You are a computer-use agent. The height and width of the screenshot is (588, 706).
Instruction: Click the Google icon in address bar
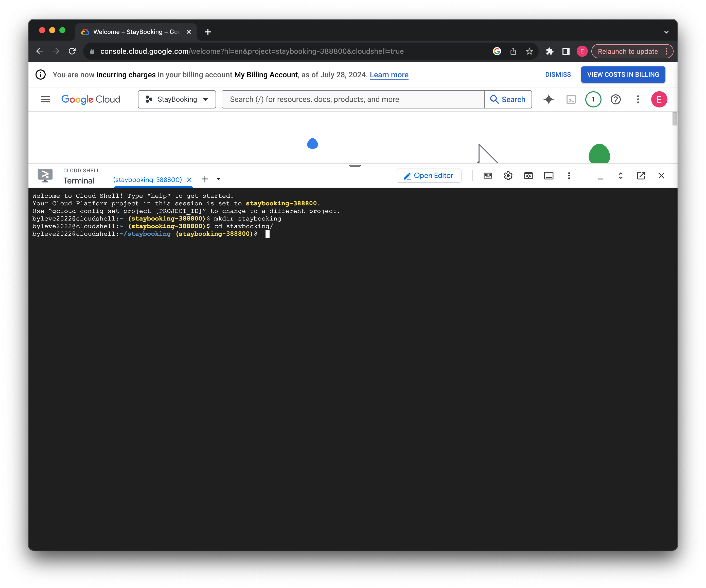497,51
